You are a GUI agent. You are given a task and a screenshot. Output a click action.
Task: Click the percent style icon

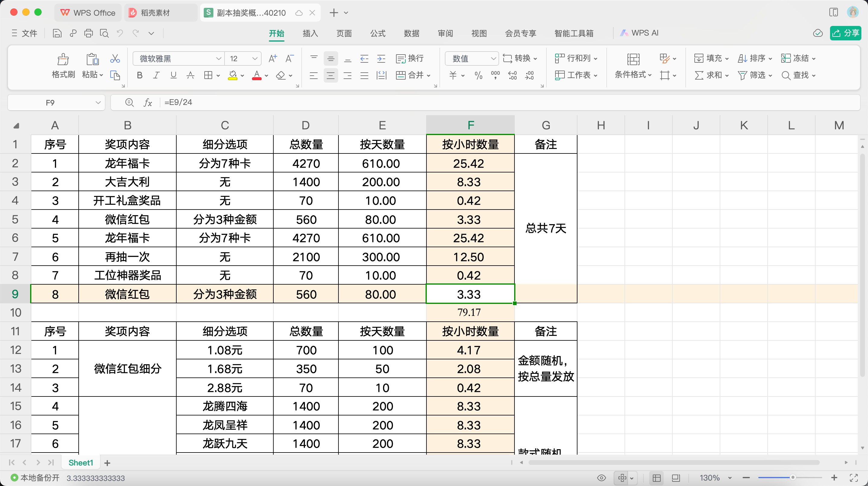pyautogui.click(x=478, y=75)
